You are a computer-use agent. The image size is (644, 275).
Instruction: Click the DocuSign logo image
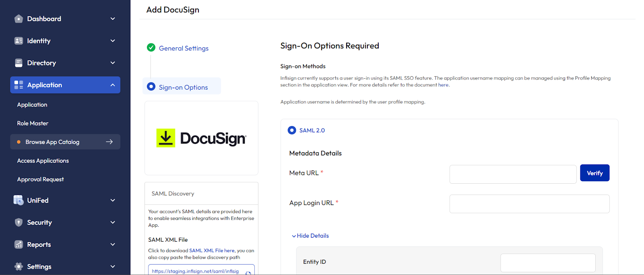pos(201,138)
